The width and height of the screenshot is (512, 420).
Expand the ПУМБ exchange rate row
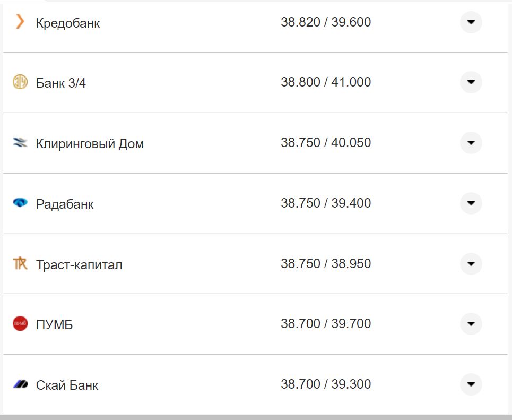tap(471, 323)
